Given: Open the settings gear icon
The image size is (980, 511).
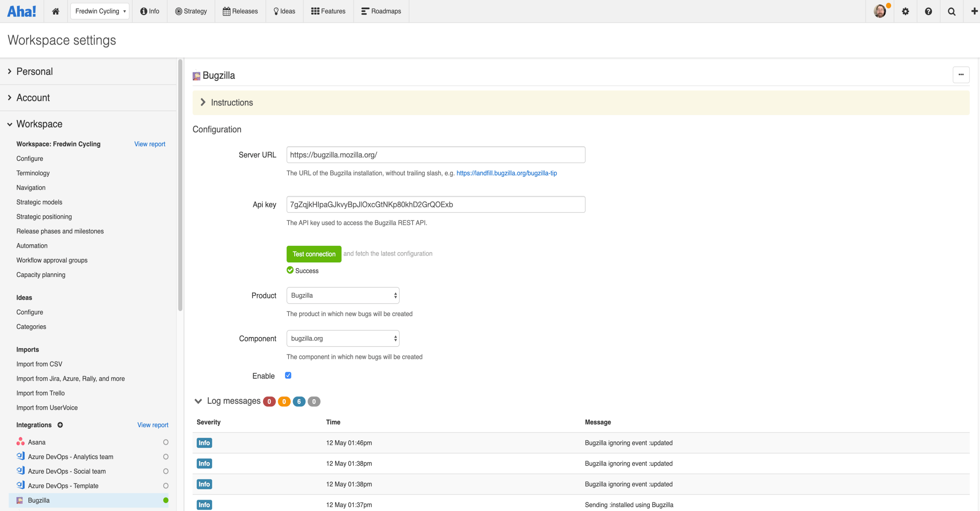Looking at the screenshot, I should (906, 11).
